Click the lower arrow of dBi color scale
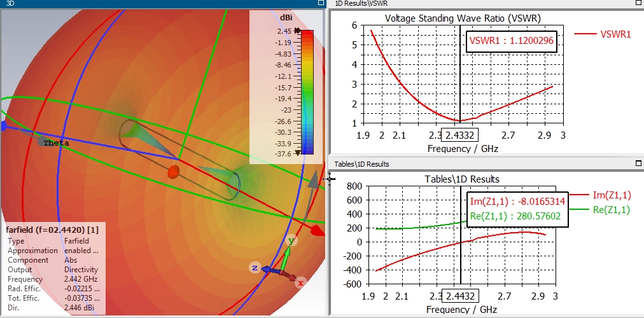Image resolution: width=644 pixels, height=318 pixels. pyautogui.click(x=298, y=153)
